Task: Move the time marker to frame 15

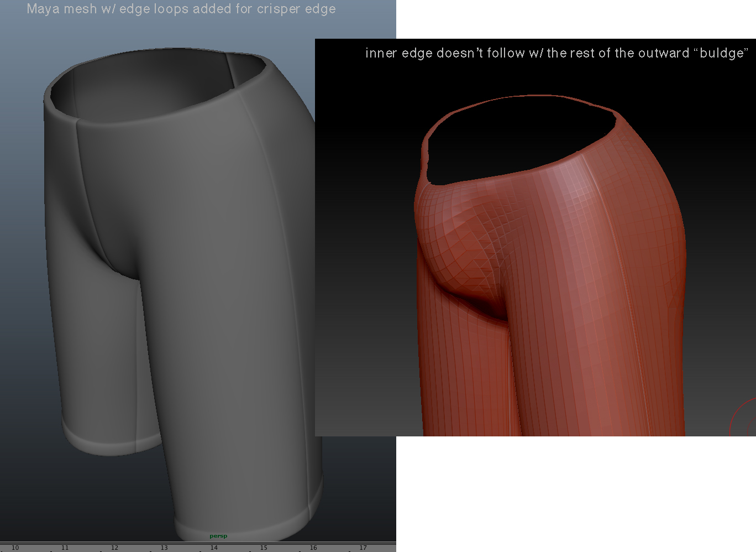Action: (264, 548)
